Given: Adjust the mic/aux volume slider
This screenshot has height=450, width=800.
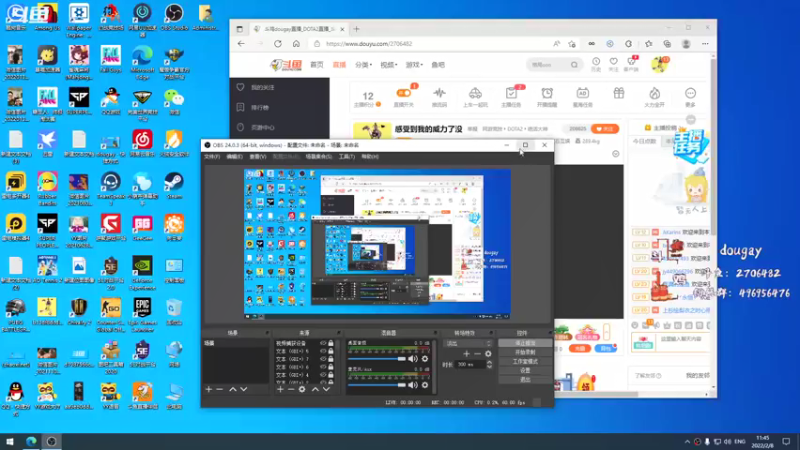Looking at the screenshot, I should click(x=377, y=385).
